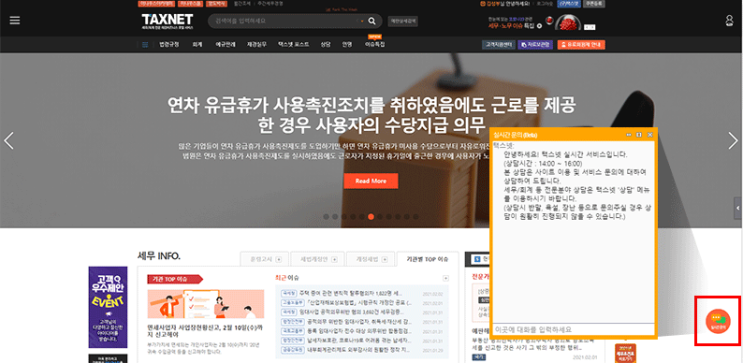Expand the plus icon on the 세법개정안 tab
Screen dimensions: 743x363
335,259
